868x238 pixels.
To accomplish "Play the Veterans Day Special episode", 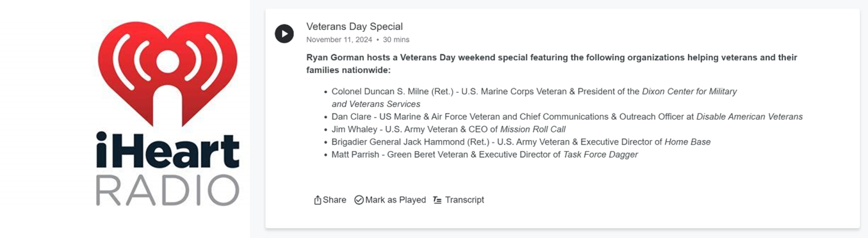I will [x=284, y=33].
